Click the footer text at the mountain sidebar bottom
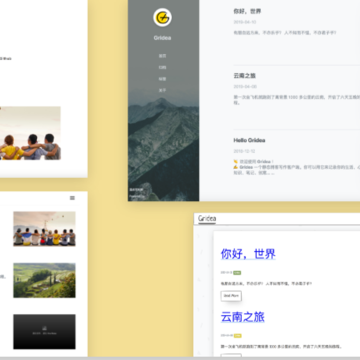360x360 pixels. (137, 193)
